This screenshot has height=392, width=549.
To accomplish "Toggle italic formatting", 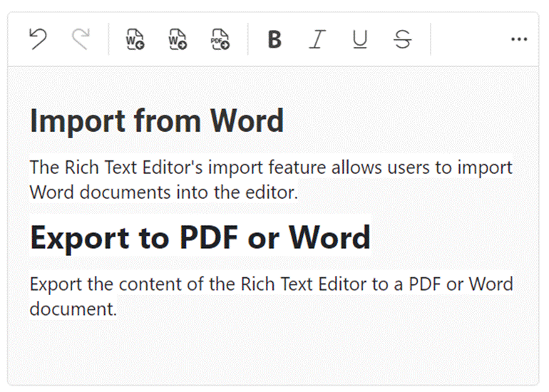I will click(317, 39).
